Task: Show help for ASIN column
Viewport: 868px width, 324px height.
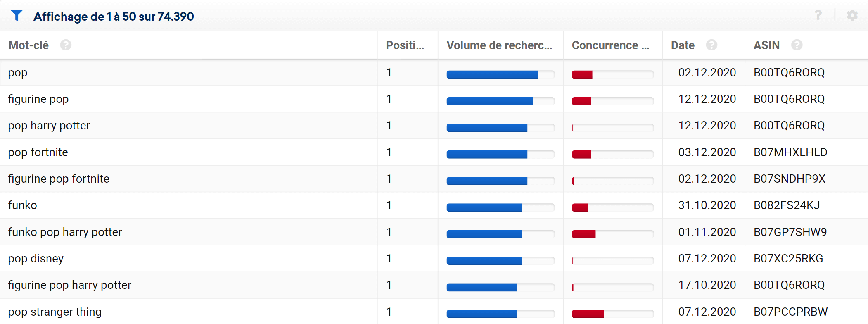Action: click(x=797, y=45)
